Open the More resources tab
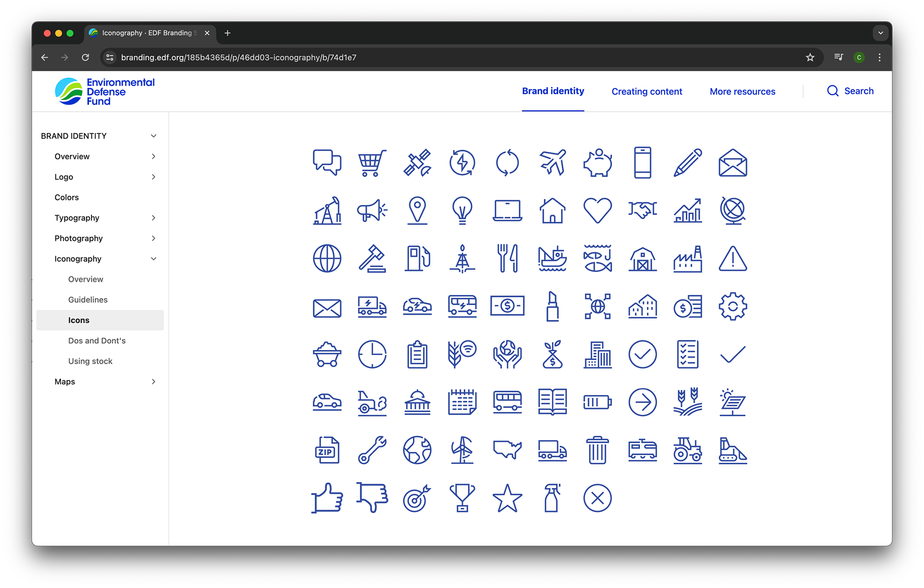 point(742,91)
